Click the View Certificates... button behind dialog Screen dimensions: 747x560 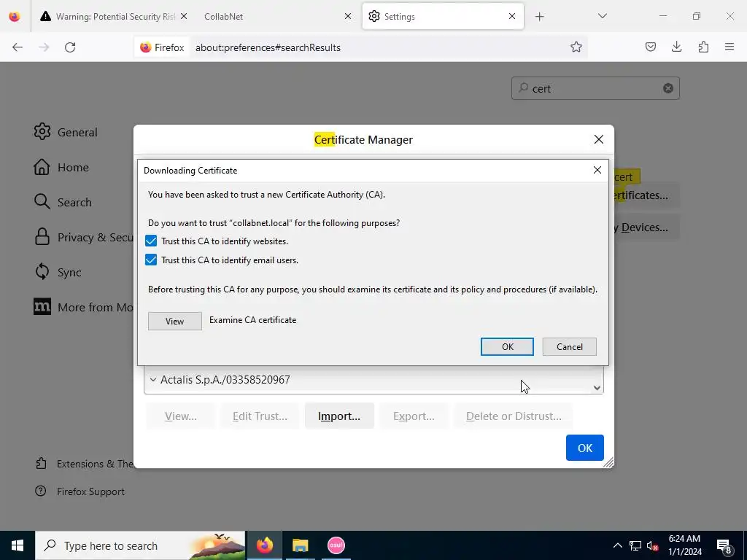(645, 195)
